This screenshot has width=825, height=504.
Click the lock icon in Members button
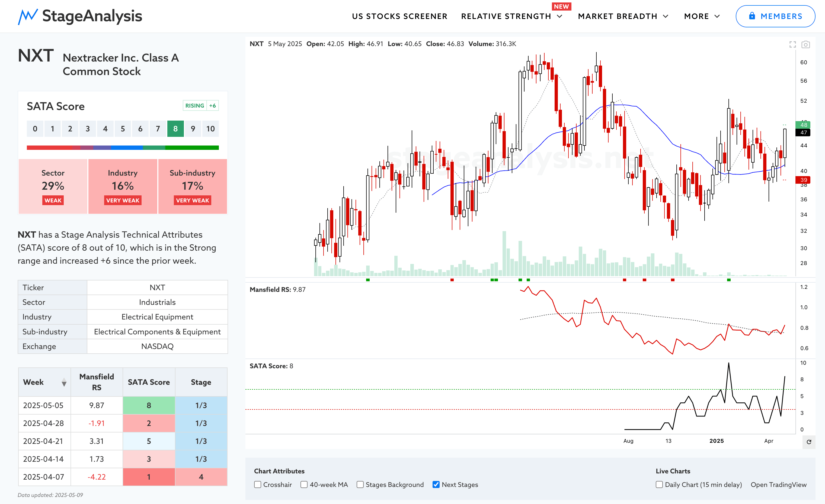point(752,16)
